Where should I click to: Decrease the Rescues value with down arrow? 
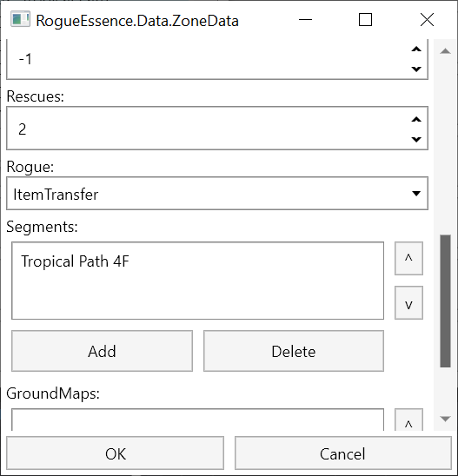coord(416,139)
